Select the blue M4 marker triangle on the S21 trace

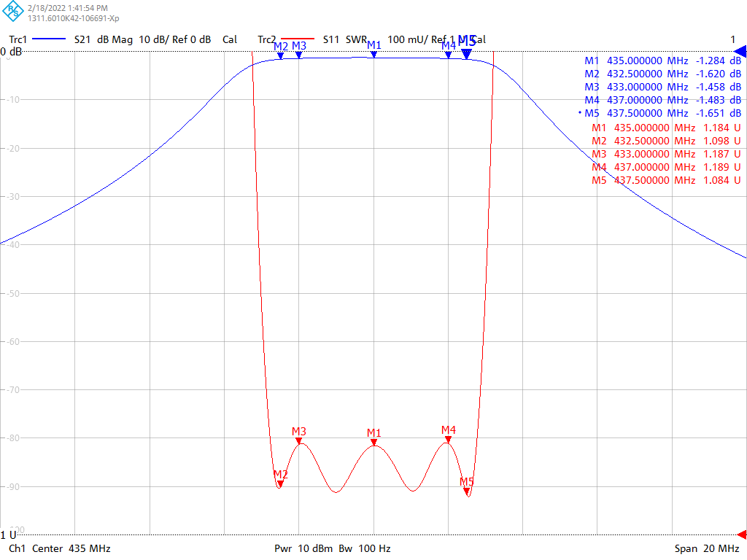(449, 55)
